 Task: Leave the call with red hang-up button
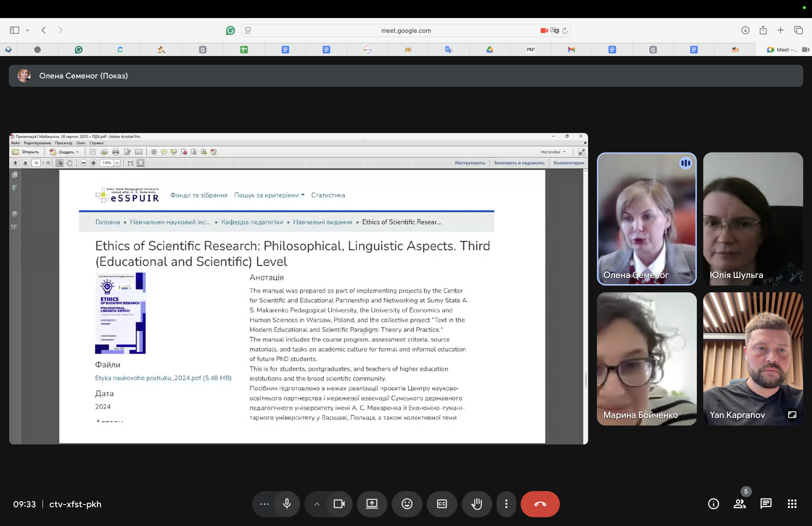pos(540,504)
